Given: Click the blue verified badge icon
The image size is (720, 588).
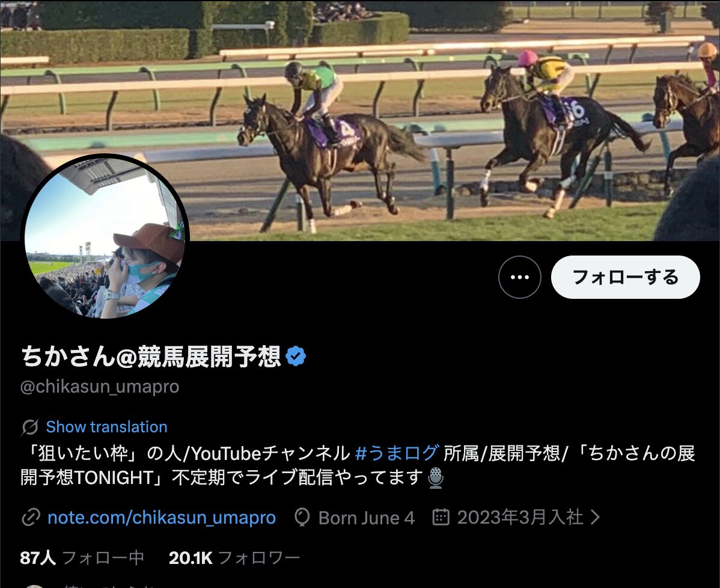Looking at the screenshot, I should [296, 356].
